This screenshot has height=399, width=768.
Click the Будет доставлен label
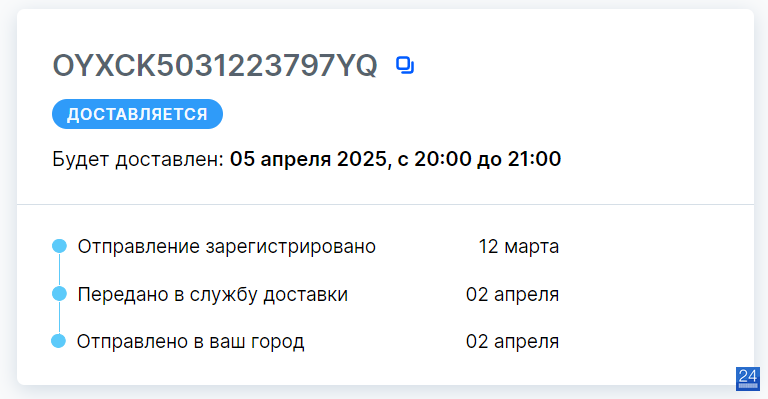click(138, 159)
